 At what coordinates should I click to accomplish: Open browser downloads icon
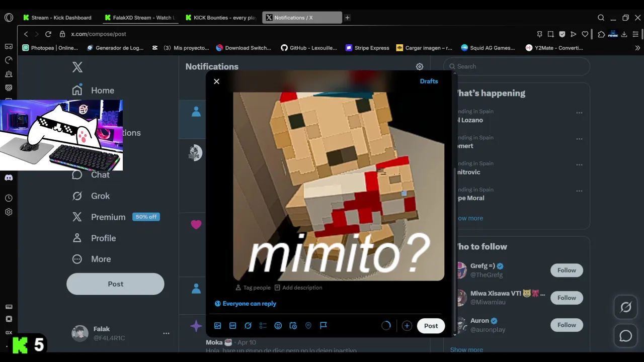(x=624, y=34)
